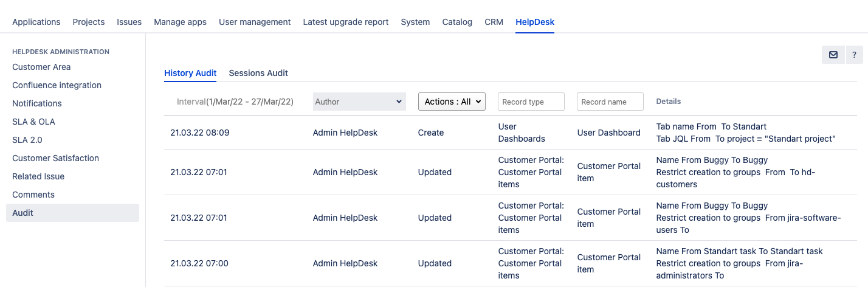Open Notifications in HelpDesk administration
This screenshot has width=868, height=287.
pos(37,103)
